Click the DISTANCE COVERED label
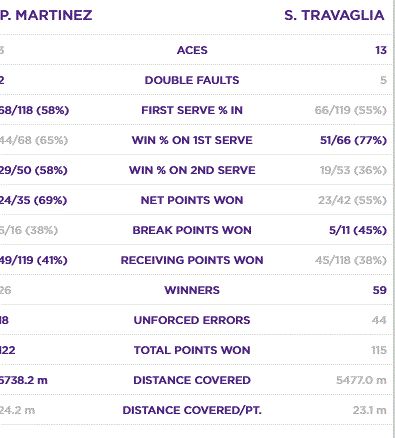This screenshot has width=395, height=438. coord(192,380)
